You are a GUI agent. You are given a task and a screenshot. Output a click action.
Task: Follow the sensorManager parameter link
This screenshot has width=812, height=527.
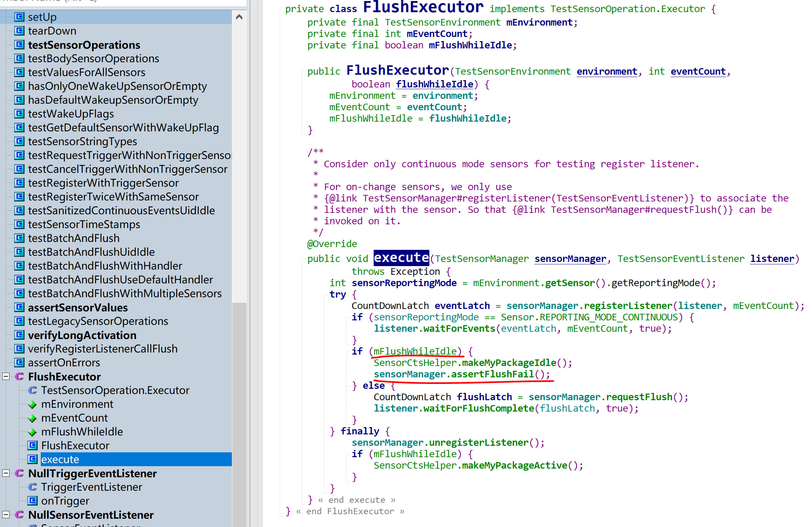[x=570, y=259]
